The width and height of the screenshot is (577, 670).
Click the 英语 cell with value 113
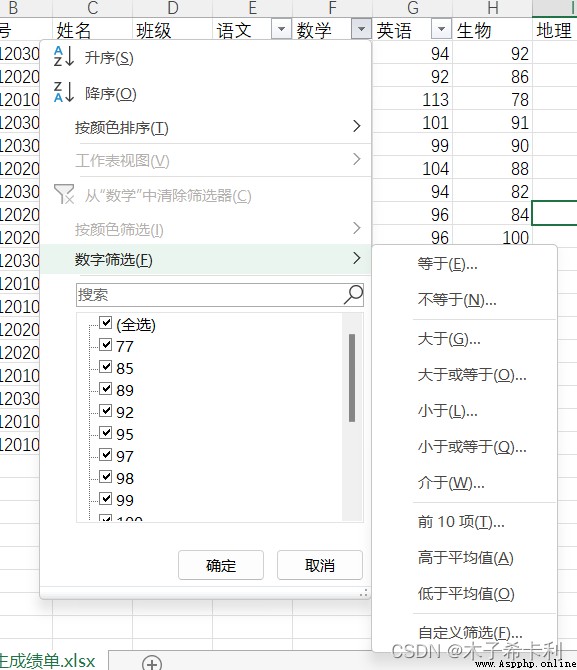[x=412, y=99]
